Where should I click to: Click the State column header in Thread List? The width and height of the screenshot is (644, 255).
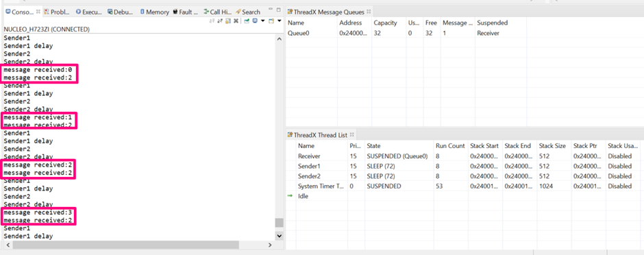pyautogui.click(x=399, y=146)
